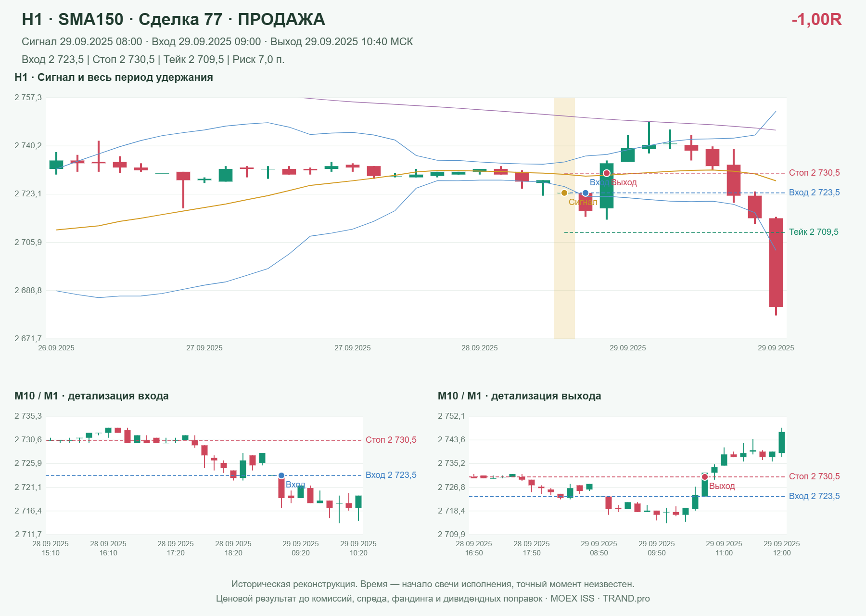Click the 'Вход 2 723,5 | Стоп 2 730,5' summary line
Screen dimensions: 866x616
click(x=153, y=60)
